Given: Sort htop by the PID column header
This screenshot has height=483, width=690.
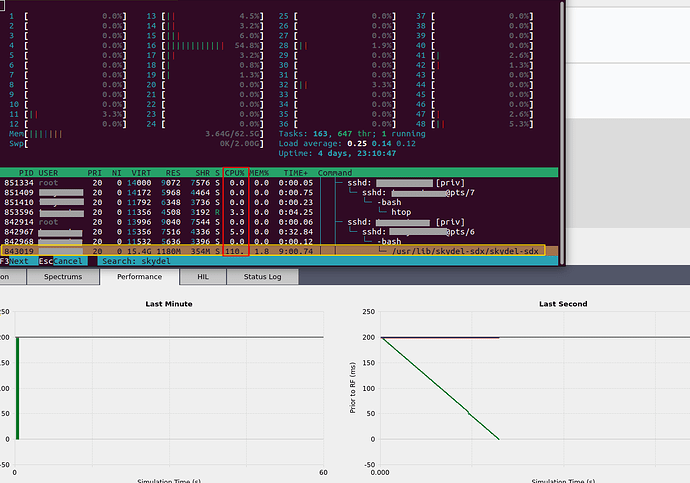Looking at the screenshot, I should (26, 173).
